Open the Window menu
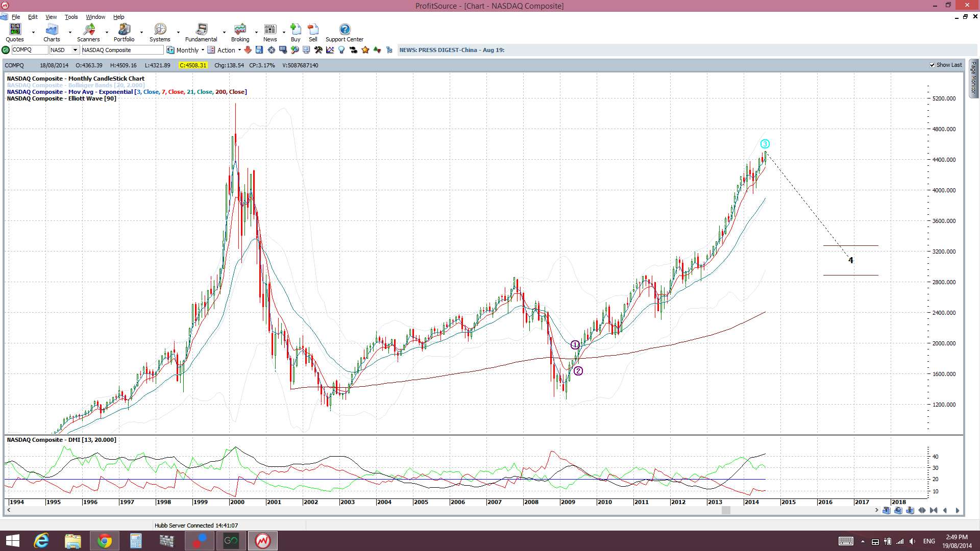 point(95,17)
